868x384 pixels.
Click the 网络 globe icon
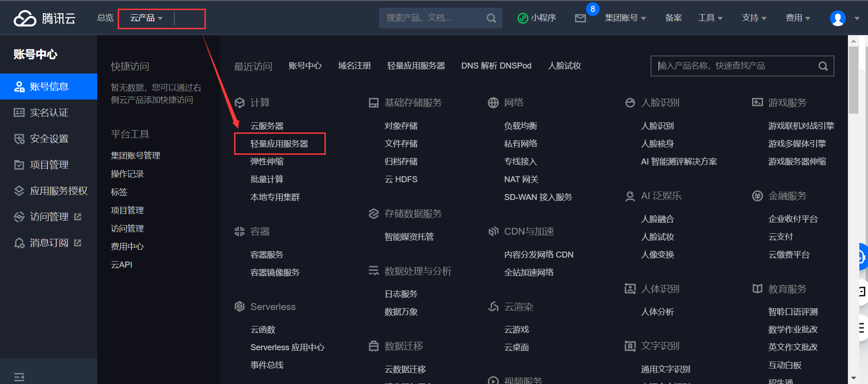(493, 103)
